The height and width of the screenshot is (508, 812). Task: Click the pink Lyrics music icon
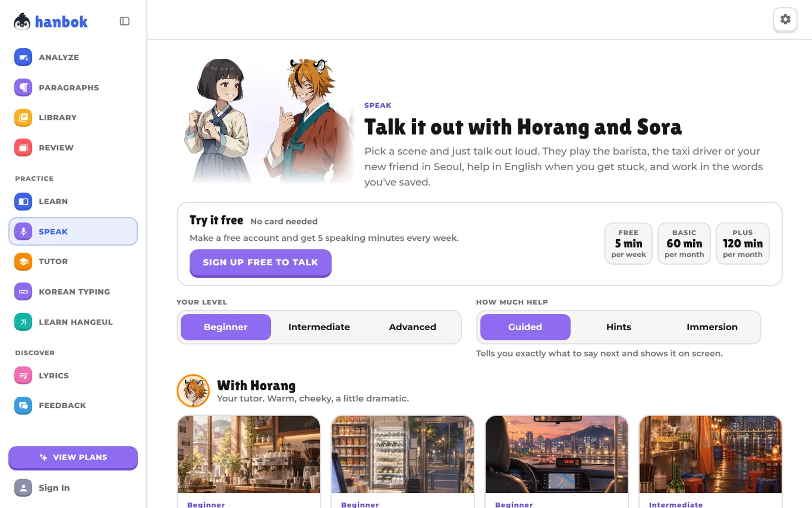click(x=23, y=375)
